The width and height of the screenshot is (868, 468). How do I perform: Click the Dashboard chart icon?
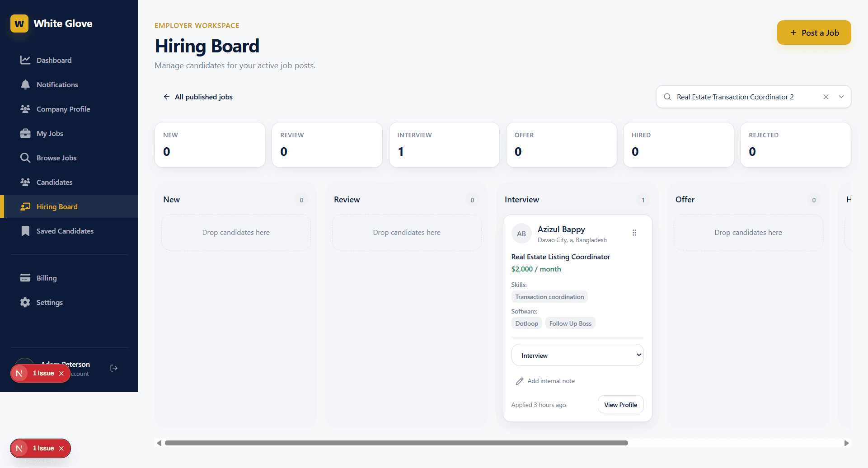click(x=25, y=60)
